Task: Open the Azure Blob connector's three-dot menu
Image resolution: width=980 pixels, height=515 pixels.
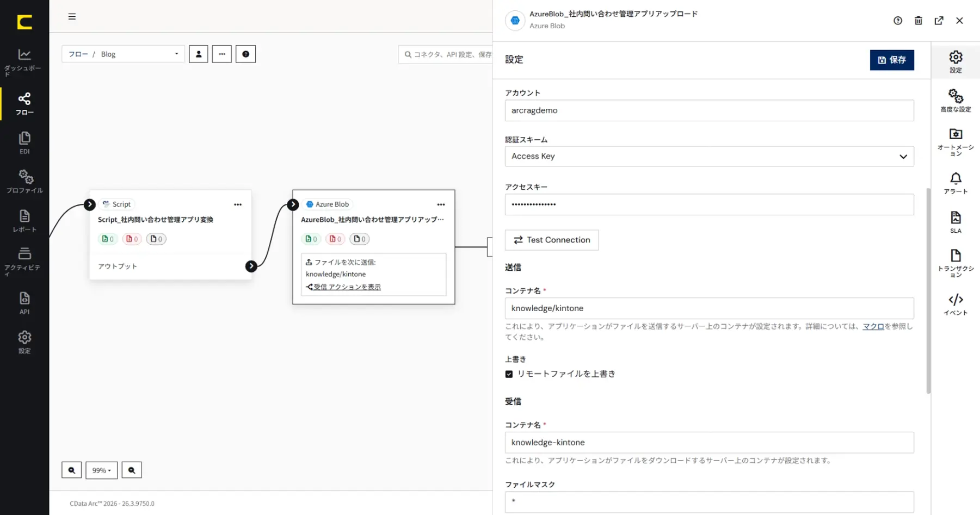Action: click(441, 204)
